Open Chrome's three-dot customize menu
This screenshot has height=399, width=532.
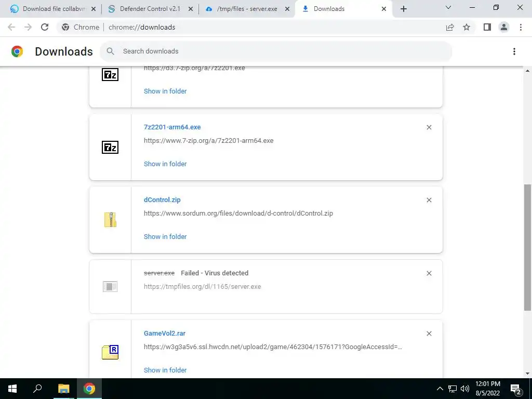[521, 27]
